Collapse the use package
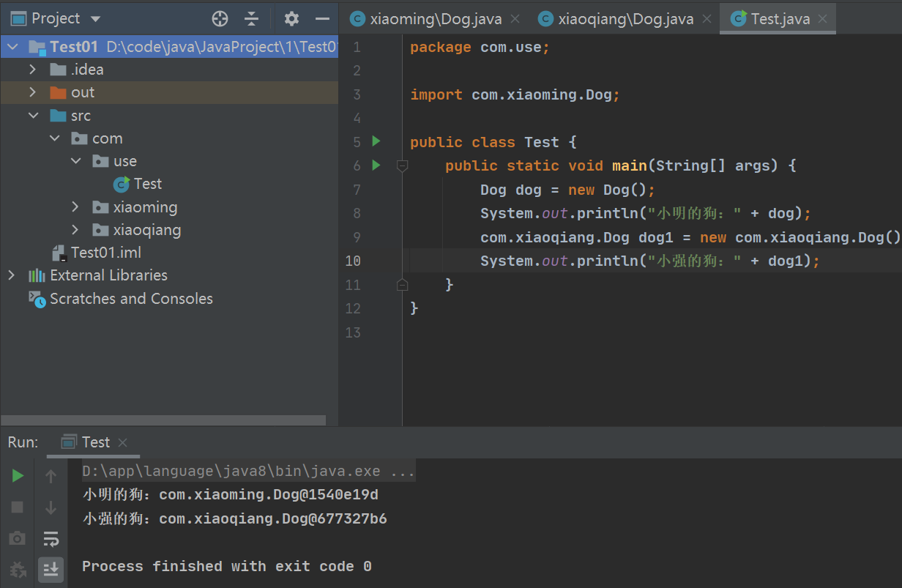The width and height of the screenshot is (902, 588). pyautogui.click(x=76, y=161)
